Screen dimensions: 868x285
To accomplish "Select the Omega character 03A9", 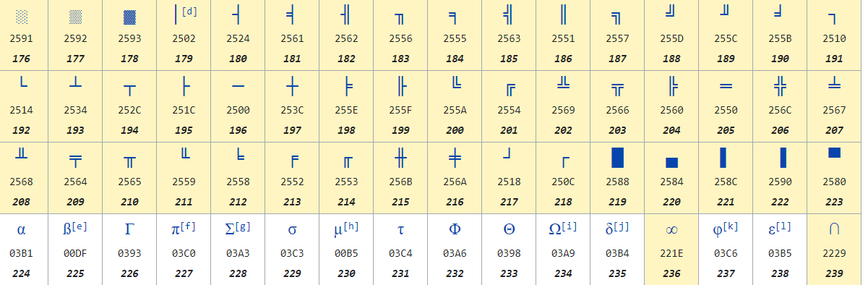I will click(554, 229).
